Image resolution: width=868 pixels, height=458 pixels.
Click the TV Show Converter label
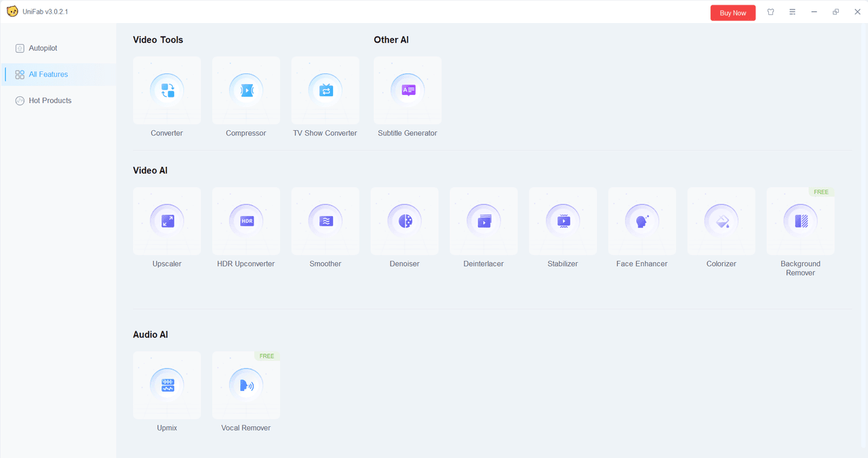click(x=325, y=133)
